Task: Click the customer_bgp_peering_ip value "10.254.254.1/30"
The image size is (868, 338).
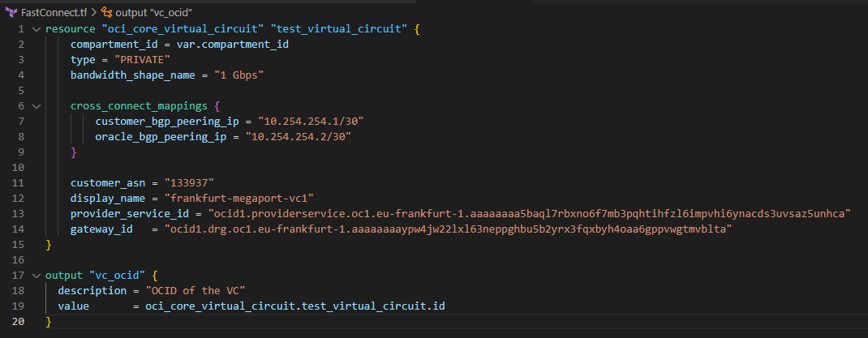Action: (311, 122)
